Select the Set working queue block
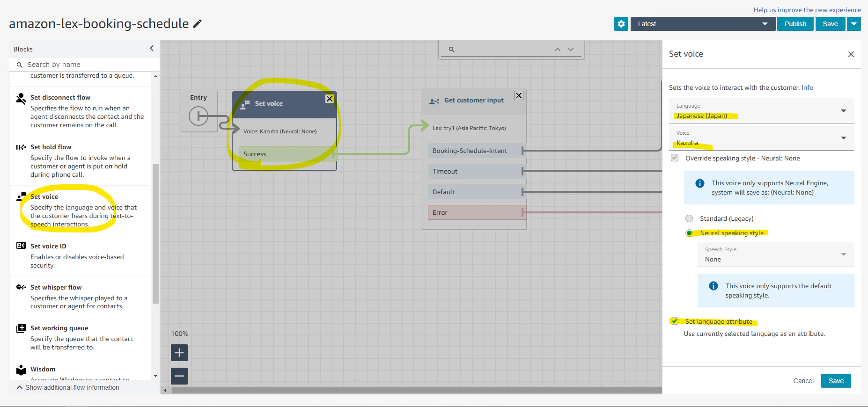Screen dimensions: 868x407 [x=81, y=338]
